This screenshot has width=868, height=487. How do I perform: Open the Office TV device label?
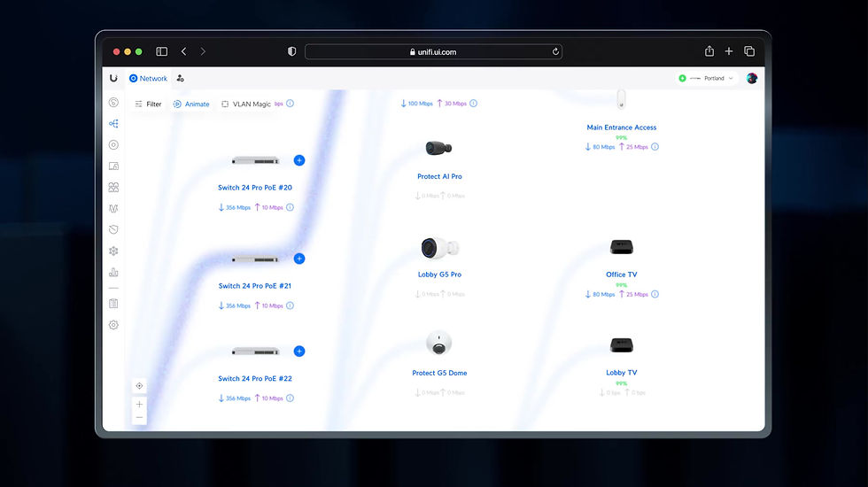(x=622, y=274)
